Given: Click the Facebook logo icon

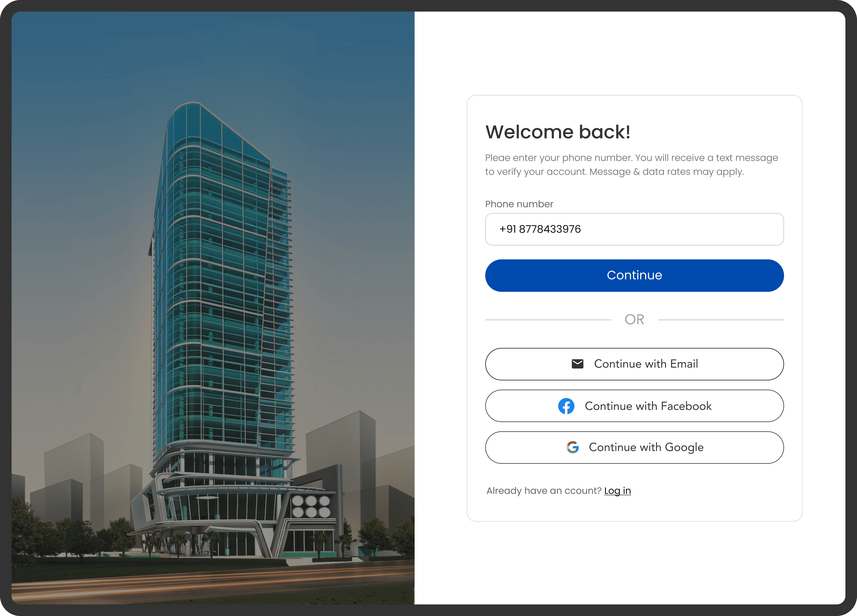Looking at the screenshot, I should pyautogui.click(x=566, y=406).
